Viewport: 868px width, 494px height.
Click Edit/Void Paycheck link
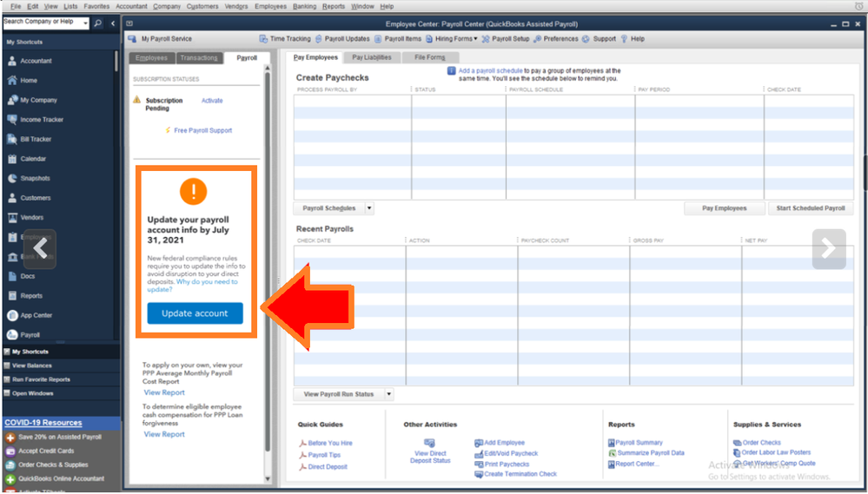(x=510, y=453)
